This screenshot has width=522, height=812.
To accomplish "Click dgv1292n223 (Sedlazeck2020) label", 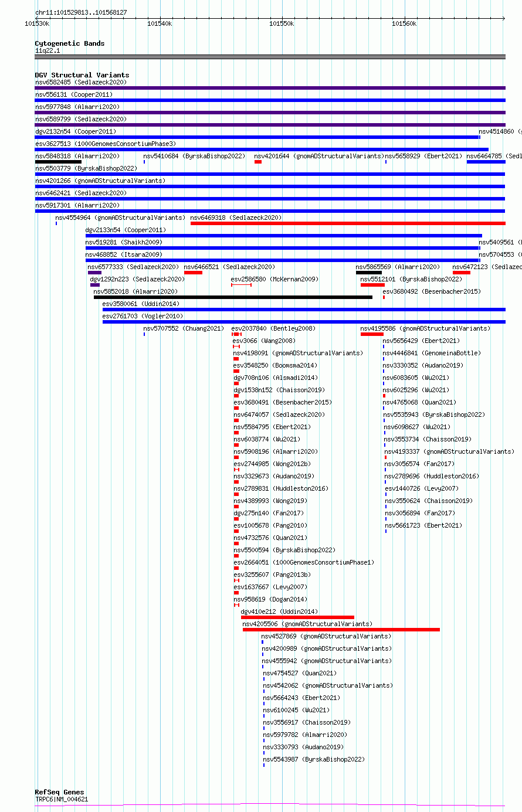I will (137, 279).
